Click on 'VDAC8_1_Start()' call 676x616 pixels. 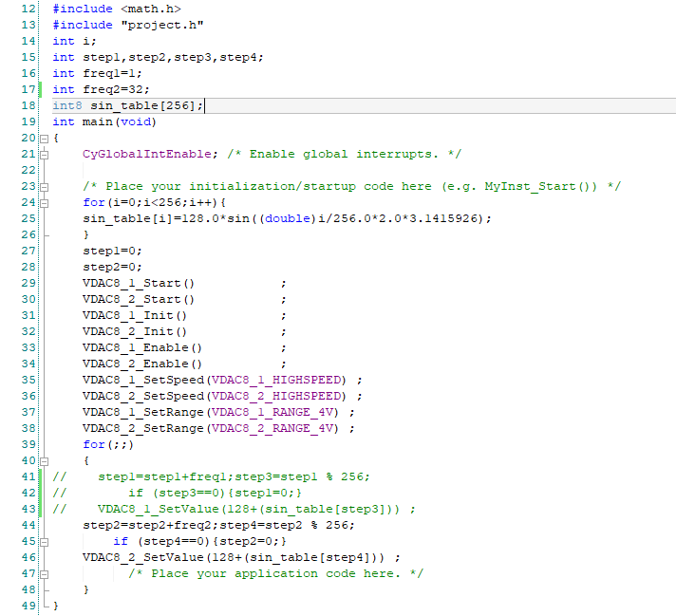pyautogui.click(x=139, y=283)
